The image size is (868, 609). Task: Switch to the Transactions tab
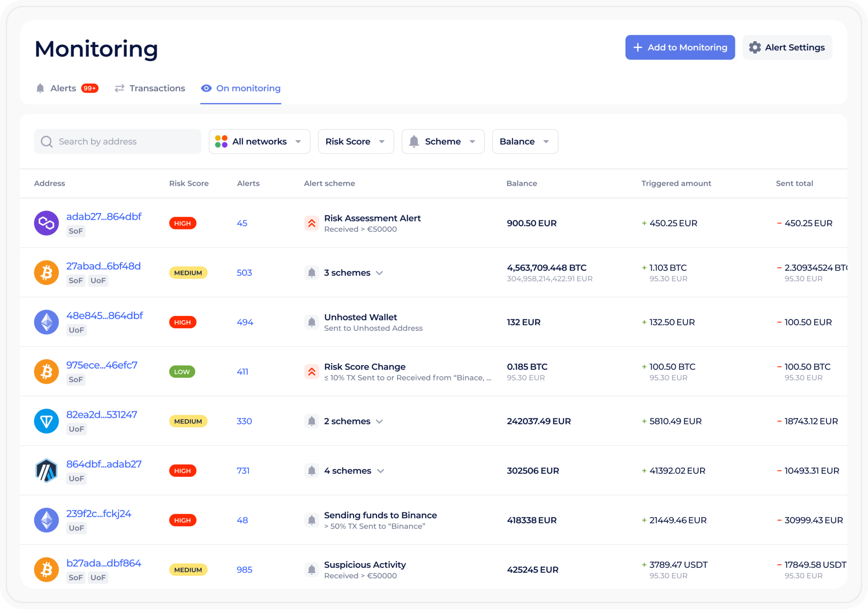coord(150,88)
